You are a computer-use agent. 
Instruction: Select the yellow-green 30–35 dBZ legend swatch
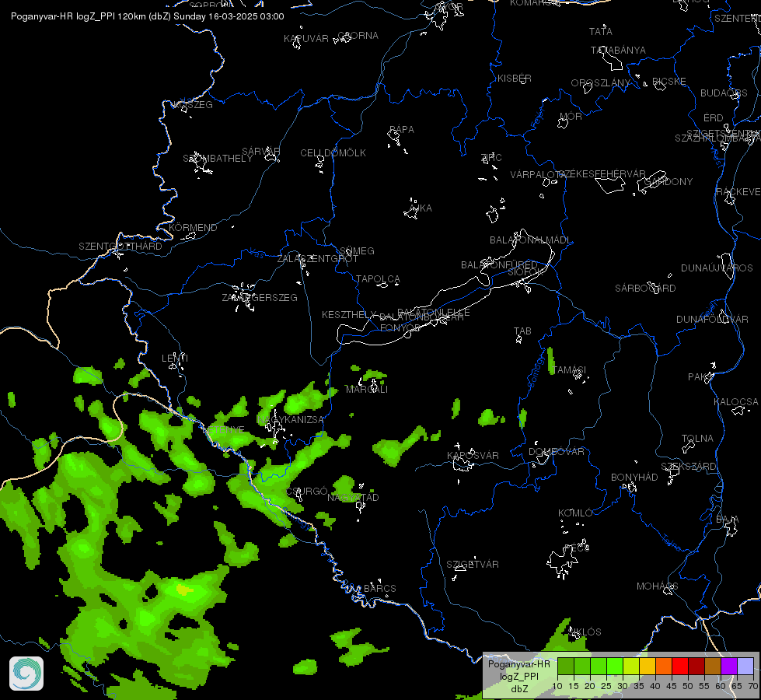[x=631, y=667]
